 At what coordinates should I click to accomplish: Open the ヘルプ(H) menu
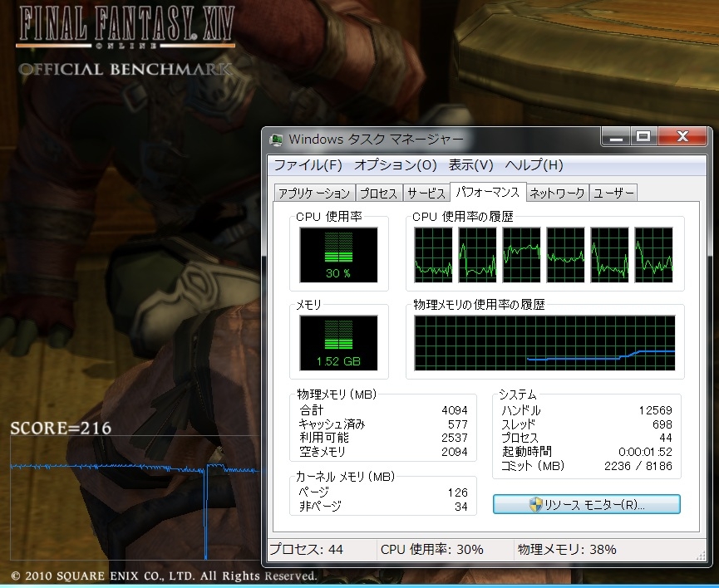pyautogui.click(x=534, y=165)
